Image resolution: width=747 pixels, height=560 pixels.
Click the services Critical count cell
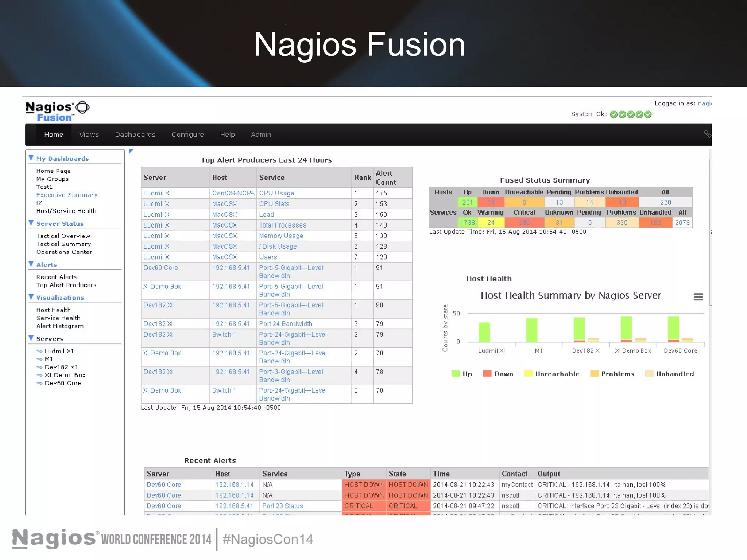tap(525, 222)
